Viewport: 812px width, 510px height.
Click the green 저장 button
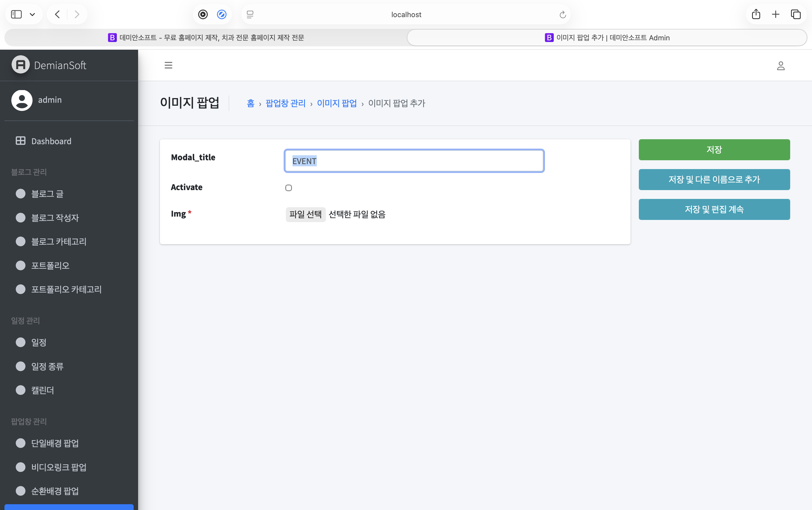(714, 149)
